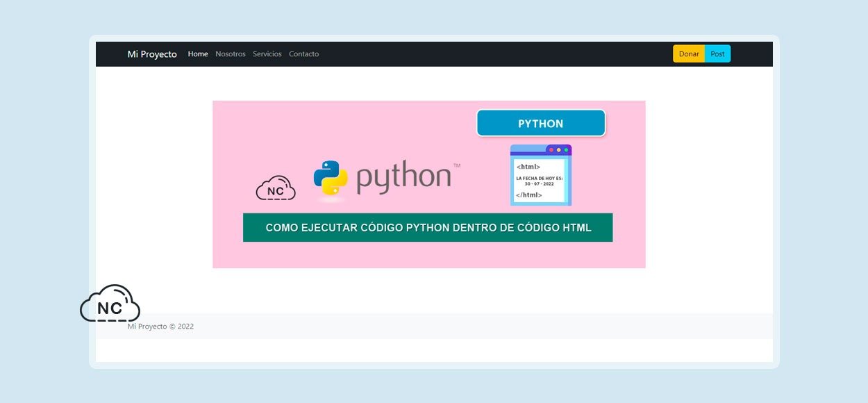Screen dimensions: 868x403
Task: Click the trademark symbol beside python wordmark
Action: [456, 165]
